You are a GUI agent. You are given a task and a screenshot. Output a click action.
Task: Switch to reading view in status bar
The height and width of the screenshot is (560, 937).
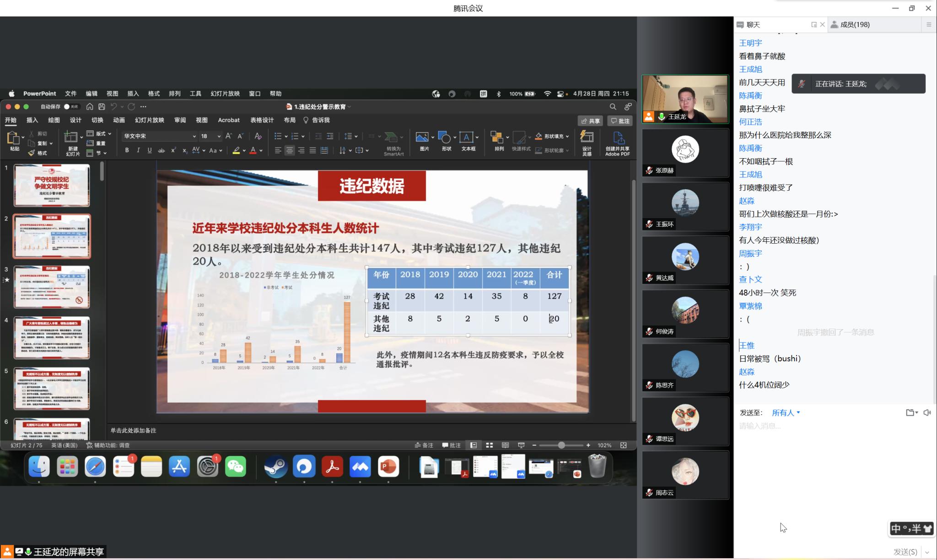click(505, 445)
